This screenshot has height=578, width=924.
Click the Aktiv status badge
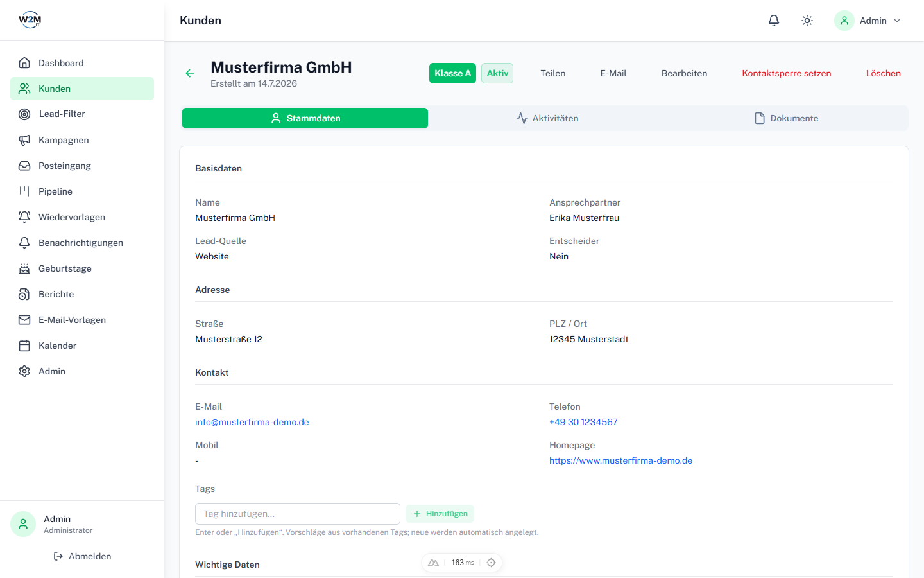point(497,73)
